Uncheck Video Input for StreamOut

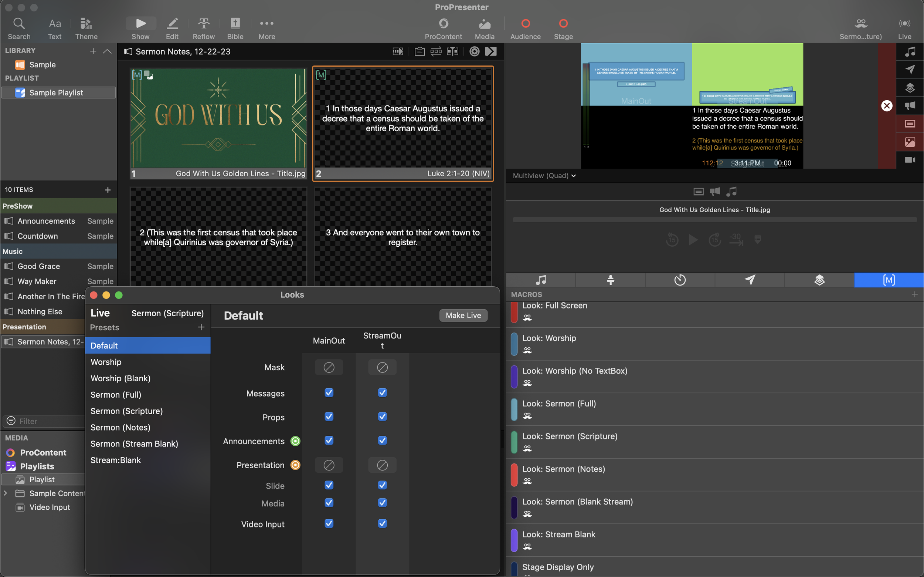382,524
